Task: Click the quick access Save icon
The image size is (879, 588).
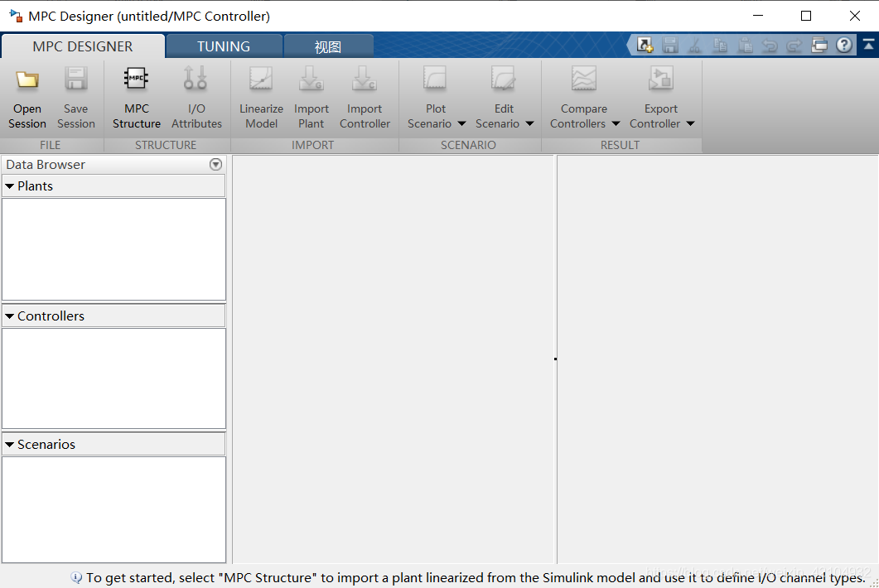Action: tap(670, 46)
